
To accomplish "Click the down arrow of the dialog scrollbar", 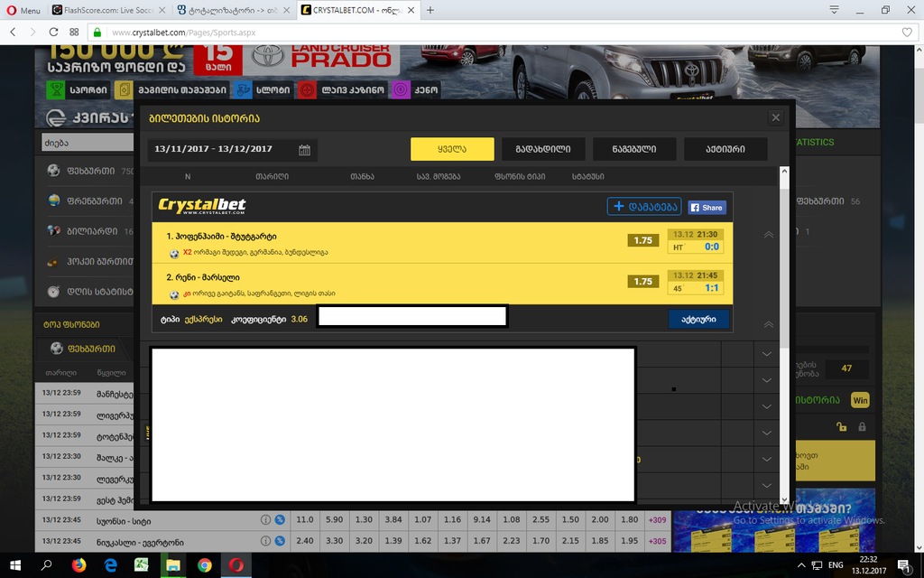I will coord(784,499).
